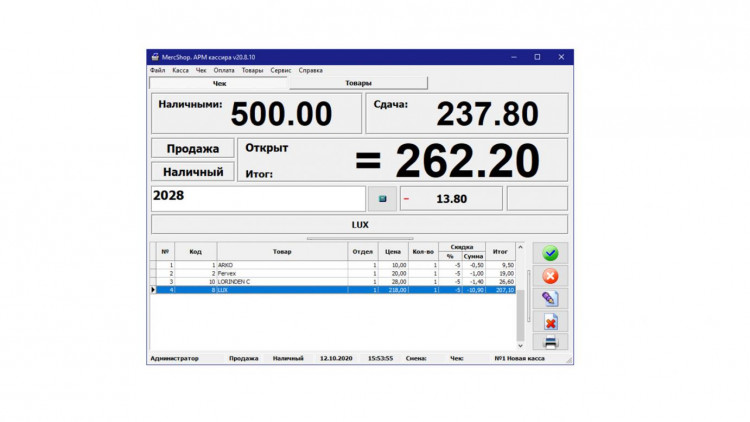
Task: Click the green checkmark confirm button
Action: 550,254
